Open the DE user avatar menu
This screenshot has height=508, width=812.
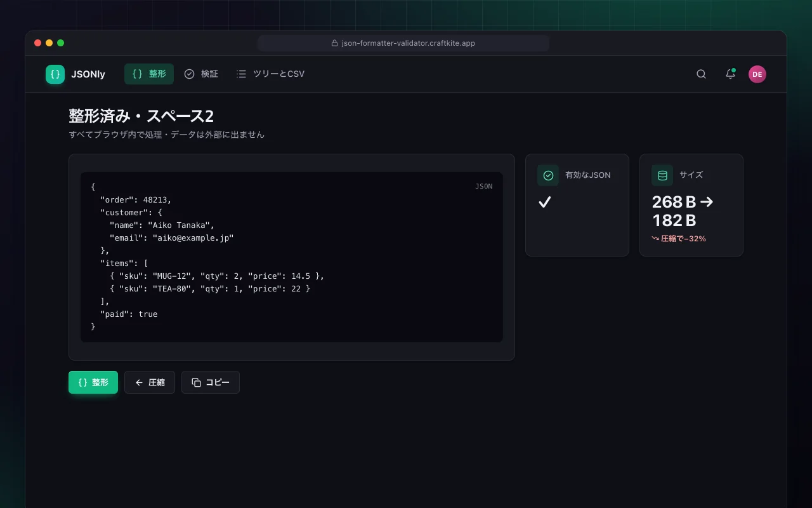(757, 74)
